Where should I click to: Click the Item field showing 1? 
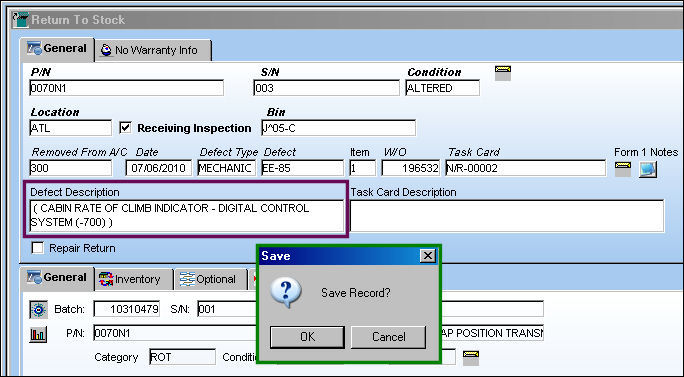362,168
